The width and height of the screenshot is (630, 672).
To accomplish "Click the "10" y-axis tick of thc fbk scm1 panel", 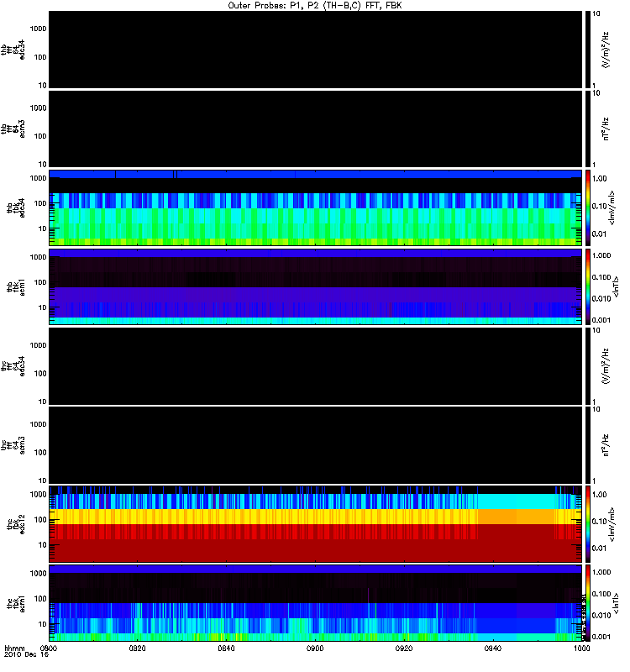I will [x=42, y=624].
